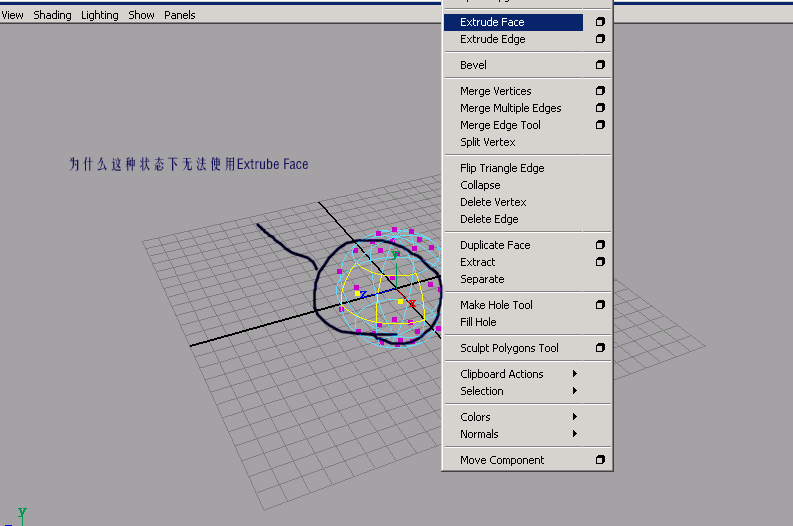This screenshot has height=526, width=793.
Task: Open Merge Edge Tool options box
Action: 600,124
